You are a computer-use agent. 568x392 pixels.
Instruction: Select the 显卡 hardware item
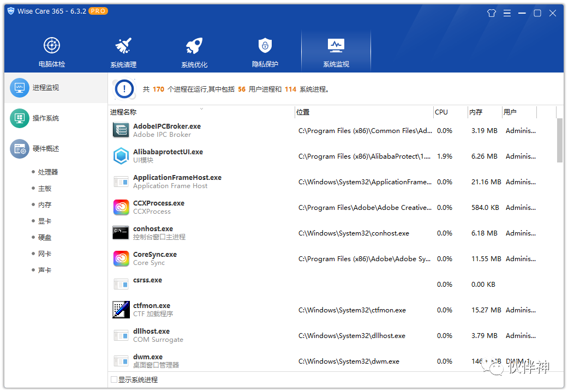click(x=45, y=221)
